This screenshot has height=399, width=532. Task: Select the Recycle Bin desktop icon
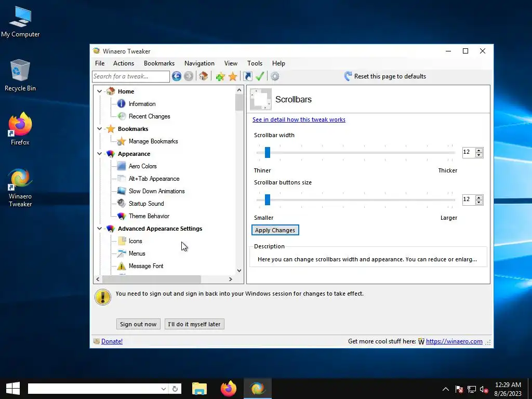coord(20,70)
